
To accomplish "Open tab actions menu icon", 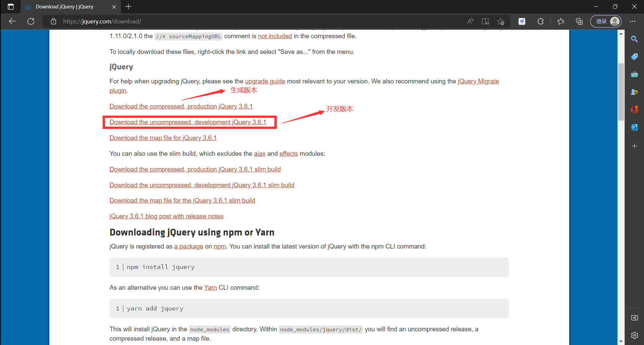I will click(x=11, y=7).
